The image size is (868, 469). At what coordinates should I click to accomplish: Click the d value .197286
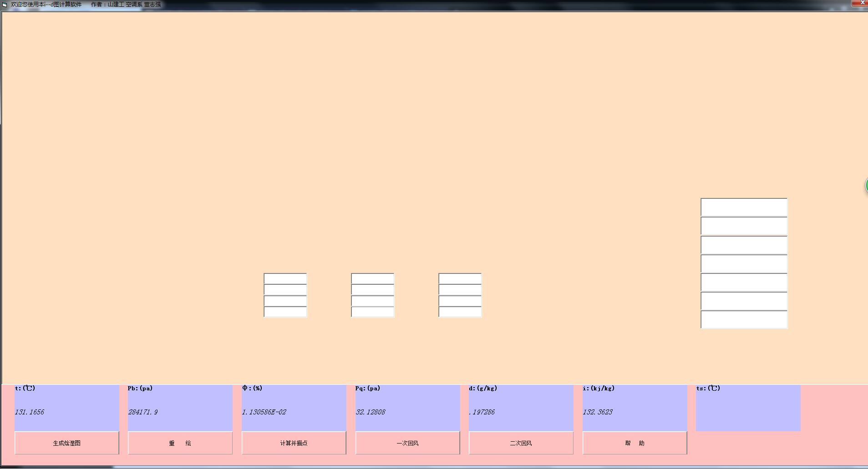coord(482,412)
